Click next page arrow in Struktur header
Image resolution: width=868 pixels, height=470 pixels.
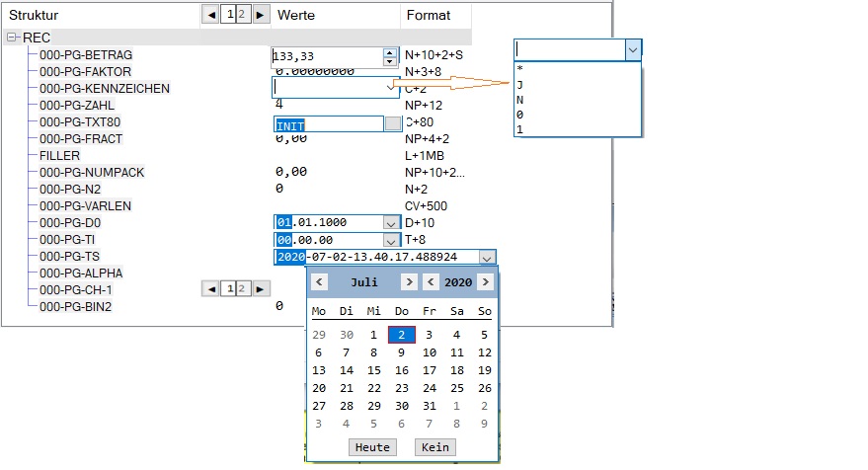(260, 15)
